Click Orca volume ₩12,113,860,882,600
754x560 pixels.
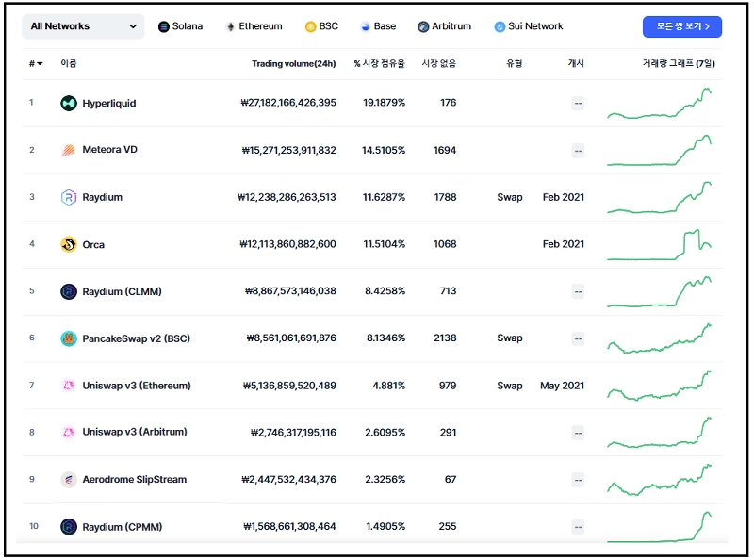288,244
